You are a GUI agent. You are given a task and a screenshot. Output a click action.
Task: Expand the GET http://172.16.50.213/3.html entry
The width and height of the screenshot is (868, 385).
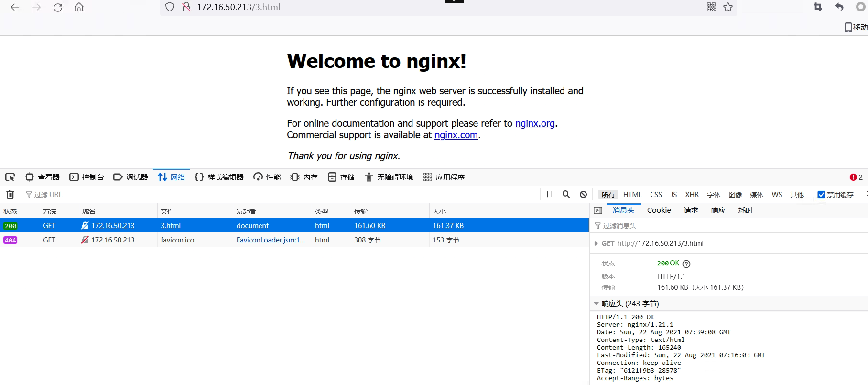[x=596, y=243]
